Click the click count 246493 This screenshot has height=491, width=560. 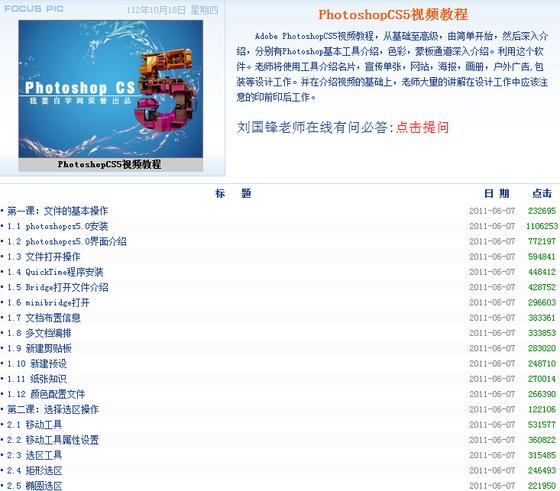click(x=542, y=471)
